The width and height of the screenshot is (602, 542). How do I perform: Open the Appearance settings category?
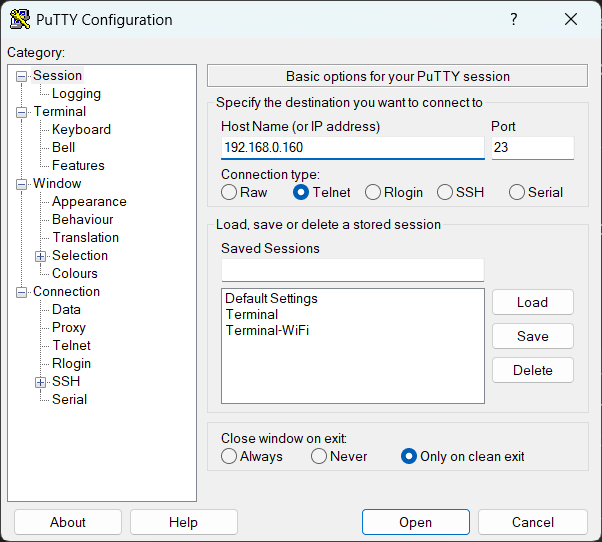tap(89, 202)
